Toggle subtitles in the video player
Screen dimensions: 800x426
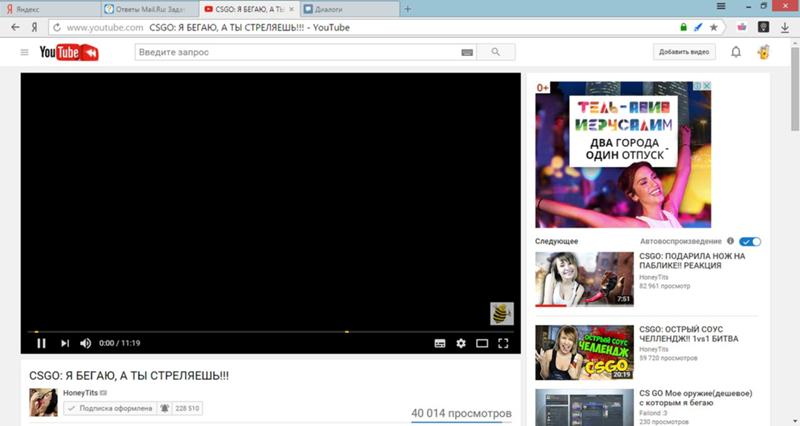(x=439, y=343)
